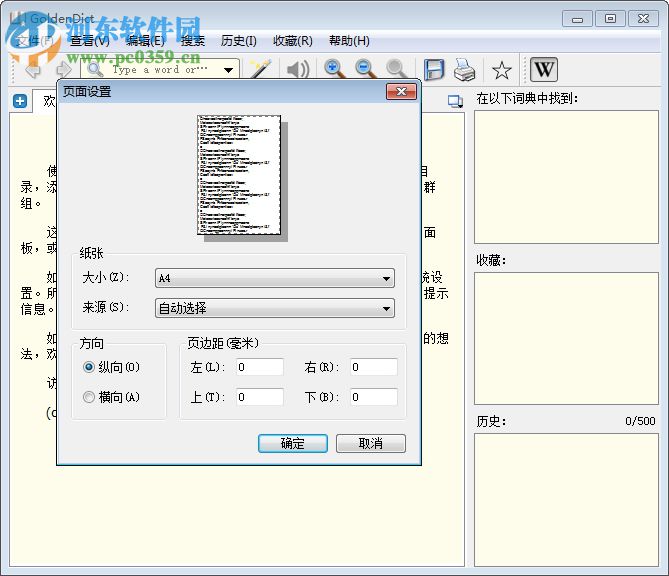Open the 收藏(R) menu
Screen dimensions: 669x576
click(293, 41)
